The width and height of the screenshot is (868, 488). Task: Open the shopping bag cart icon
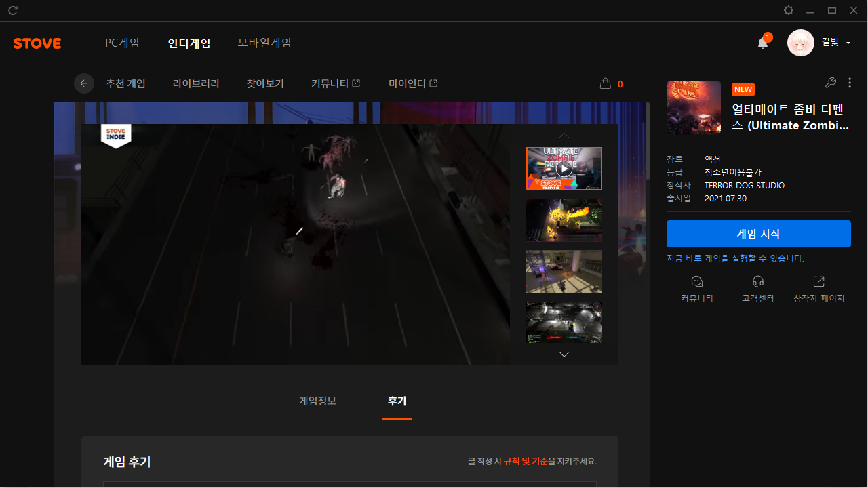[x=606, y=84]
